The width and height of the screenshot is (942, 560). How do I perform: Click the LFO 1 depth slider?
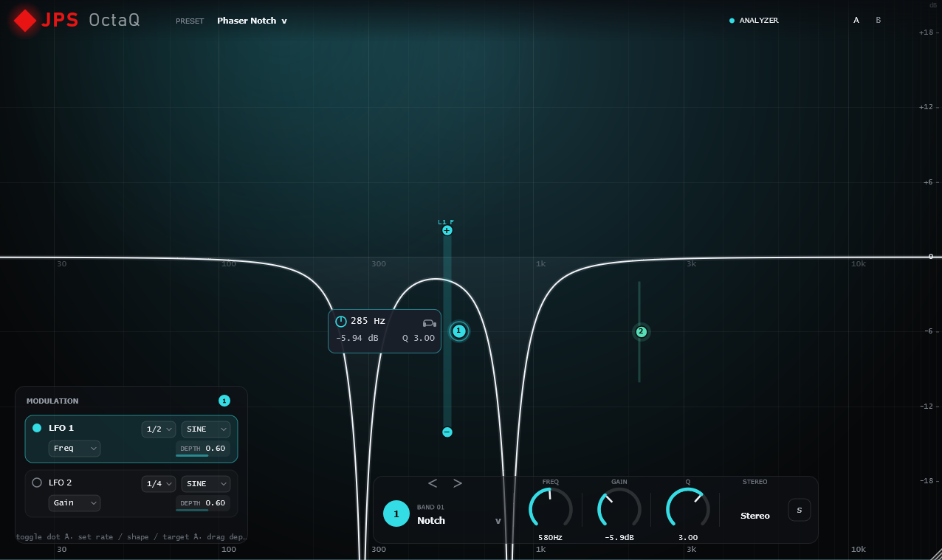(x=202, y=449)
